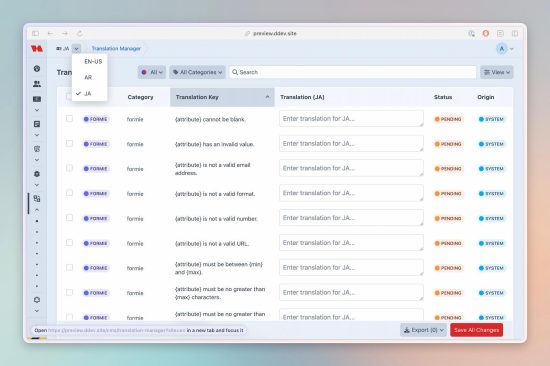Click the Search input field
Image resolution: width=550 pixels, height=366 pixels.
pos(353,72)
